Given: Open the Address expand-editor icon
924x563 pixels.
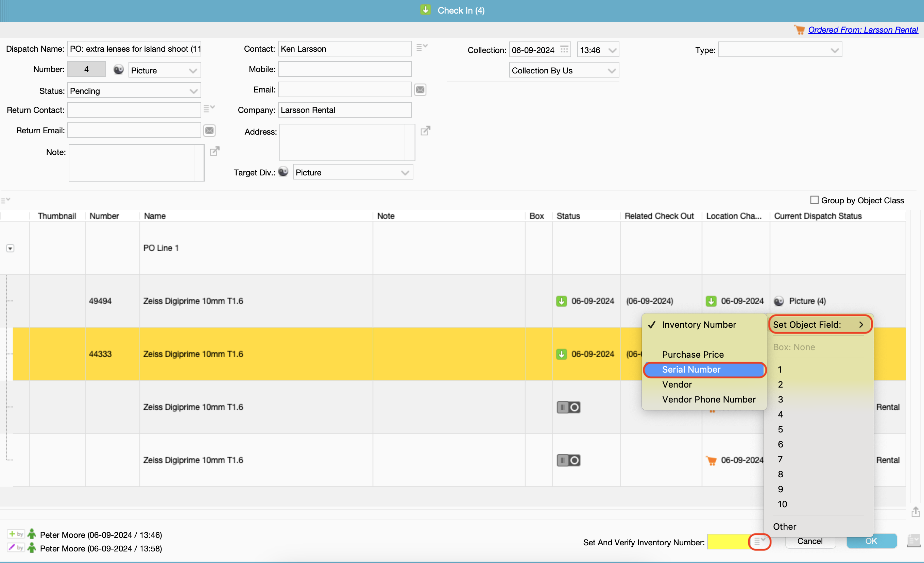Looking at the screenshot, I should tap(425, 131).
